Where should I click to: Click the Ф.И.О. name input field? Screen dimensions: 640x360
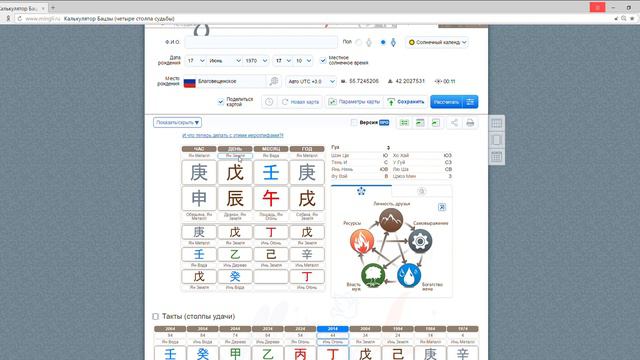coord(261,42)
